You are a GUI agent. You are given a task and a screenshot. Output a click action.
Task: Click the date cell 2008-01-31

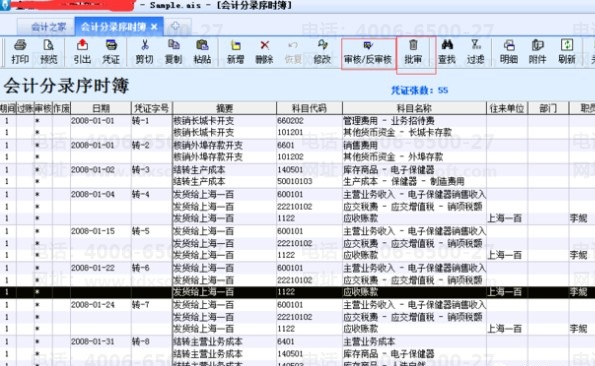click(x=101, y=341)
